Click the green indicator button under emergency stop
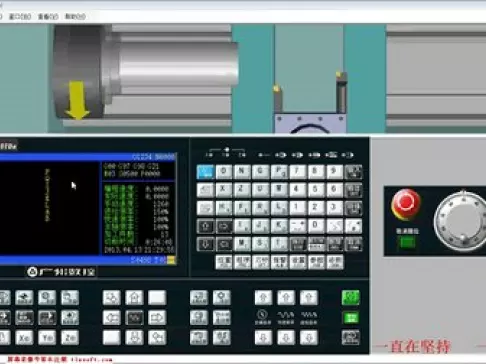This screenshot has height=364, width=486. tap(407, 242)
